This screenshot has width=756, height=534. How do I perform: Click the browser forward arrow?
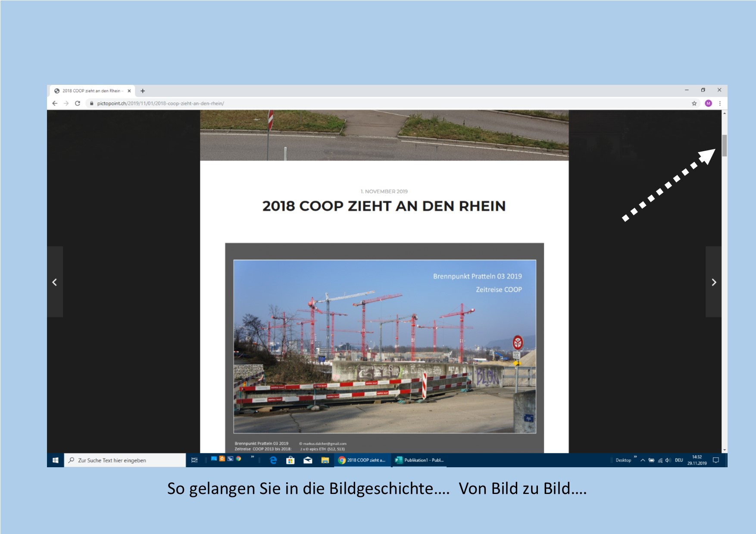pos(66,103)
